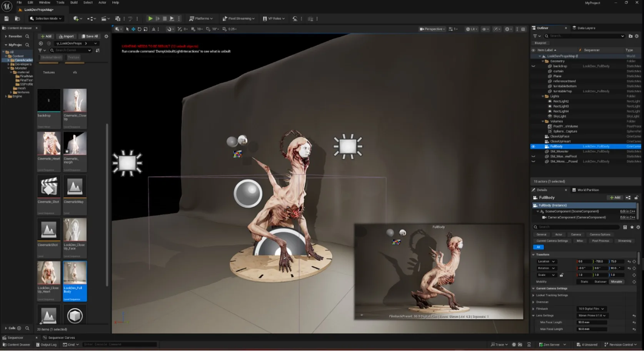Screen dimensions: 644x351
Task: Open the Perspective viewport dropdown
Action: pyautogui.click(x=432, y=29)
